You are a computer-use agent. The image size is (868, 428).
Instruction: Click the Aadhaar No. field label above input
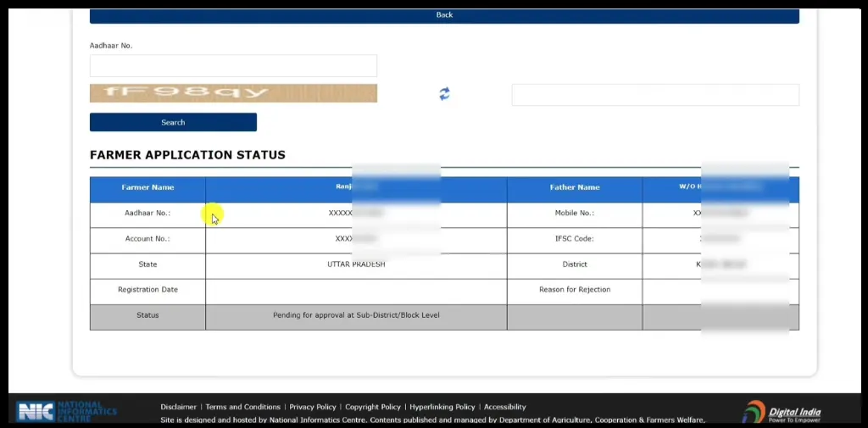(111, 46)
